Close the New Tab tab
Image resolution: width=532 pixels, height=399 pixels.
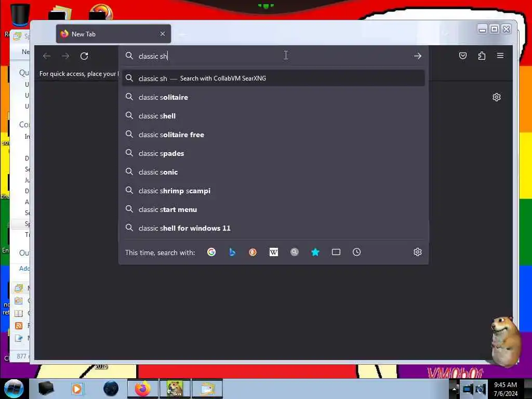[x=163, y=34]
